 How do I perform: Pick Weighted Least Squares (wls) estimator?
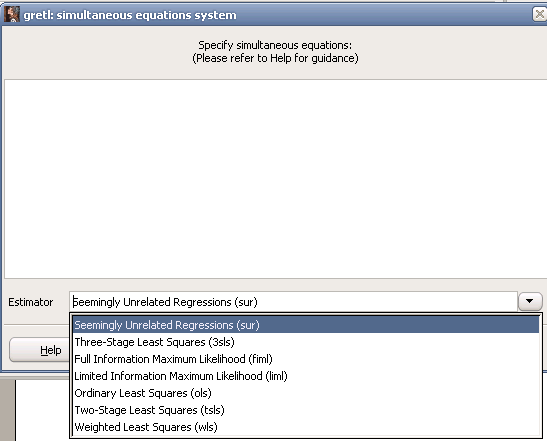(x=306, y=427)
